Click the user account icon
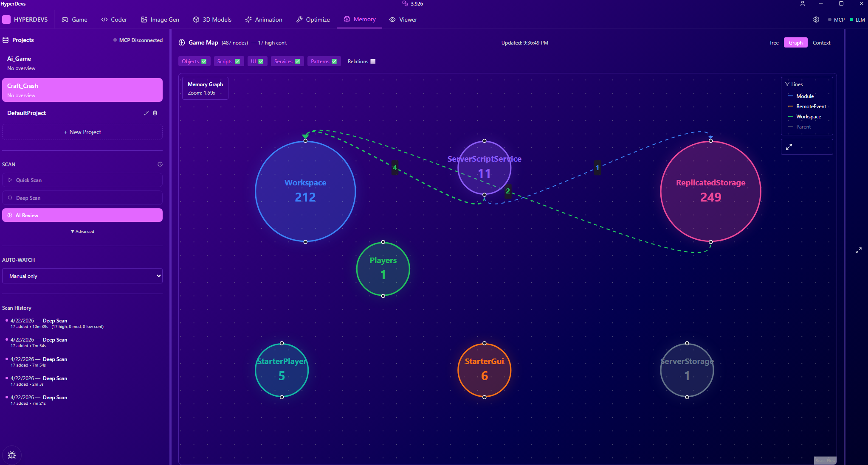 point(803,3)
